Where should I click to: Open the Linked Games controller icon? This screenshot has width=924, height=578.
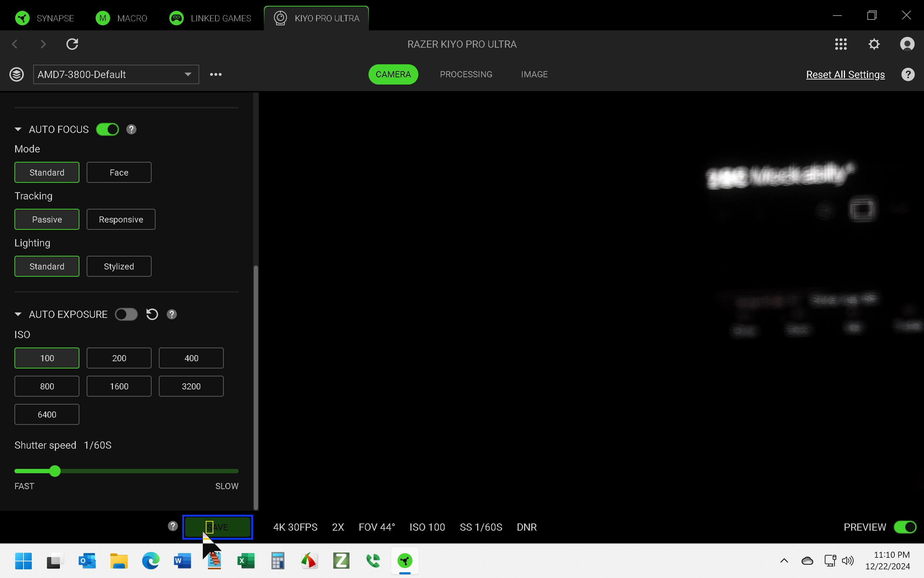176,18
